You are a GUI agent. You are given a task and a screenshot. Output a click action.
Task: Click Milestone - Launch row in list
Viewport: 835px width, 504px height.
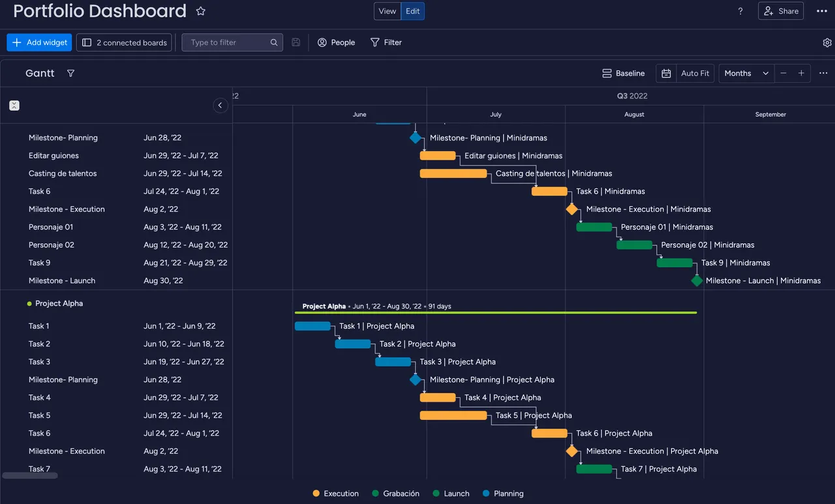click(116, 280)
